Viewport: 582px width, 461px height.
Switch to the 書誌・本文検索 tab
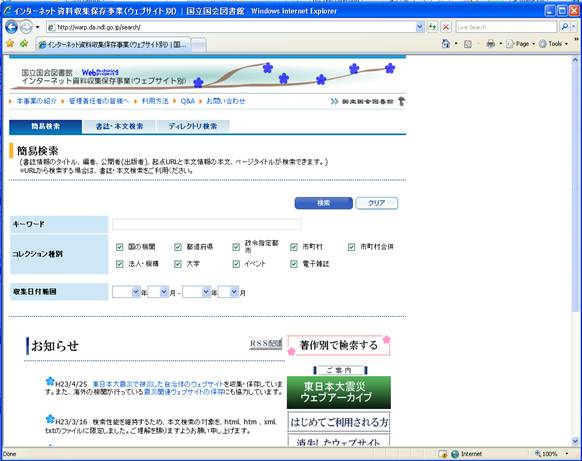point(119,126)
